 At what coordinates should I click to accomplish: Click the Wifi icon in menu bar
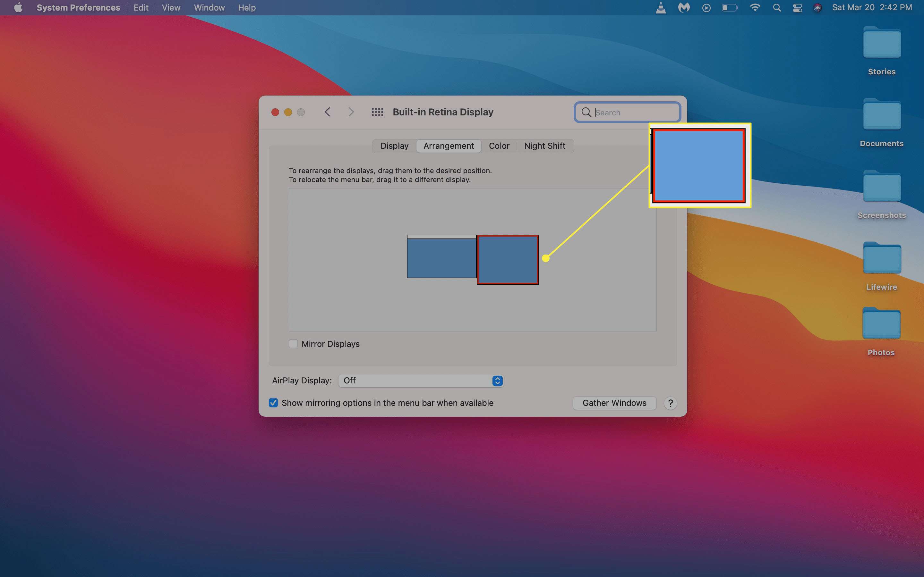click(754, 8)
